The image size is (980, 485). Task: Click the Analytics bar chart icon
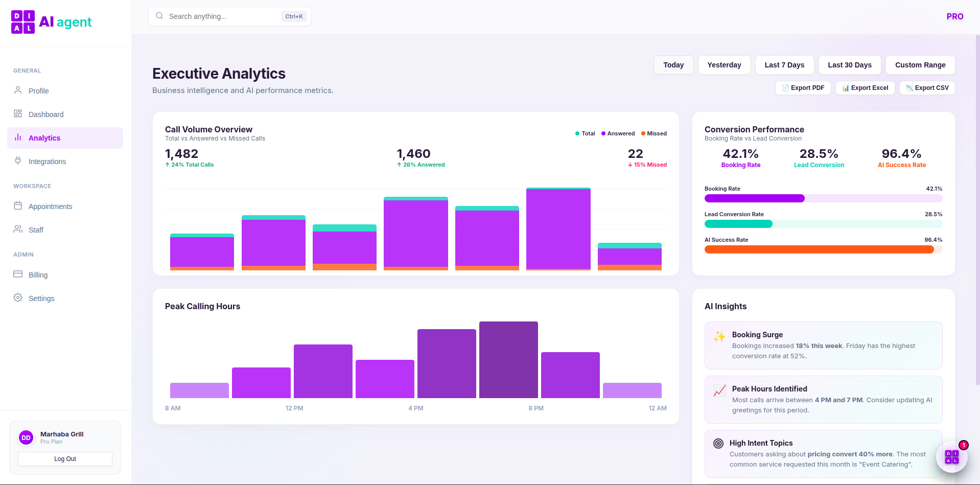coord(18,137)
